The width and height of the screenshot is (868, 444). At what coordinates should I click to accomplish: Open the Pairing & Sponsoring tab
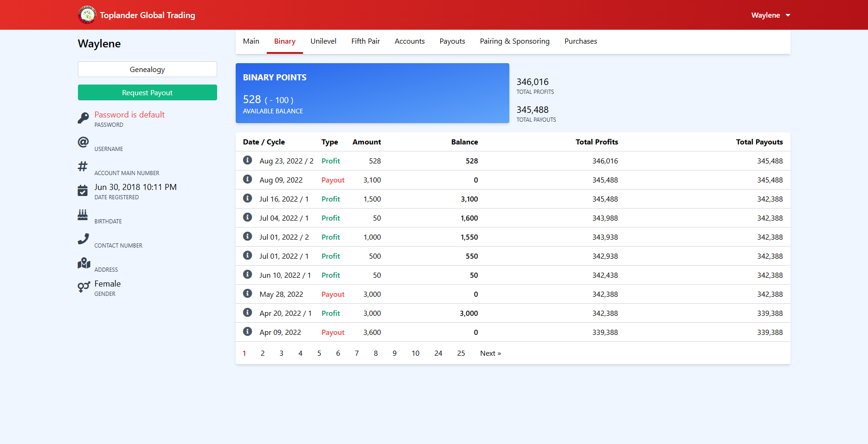click(x=514, y=41)
